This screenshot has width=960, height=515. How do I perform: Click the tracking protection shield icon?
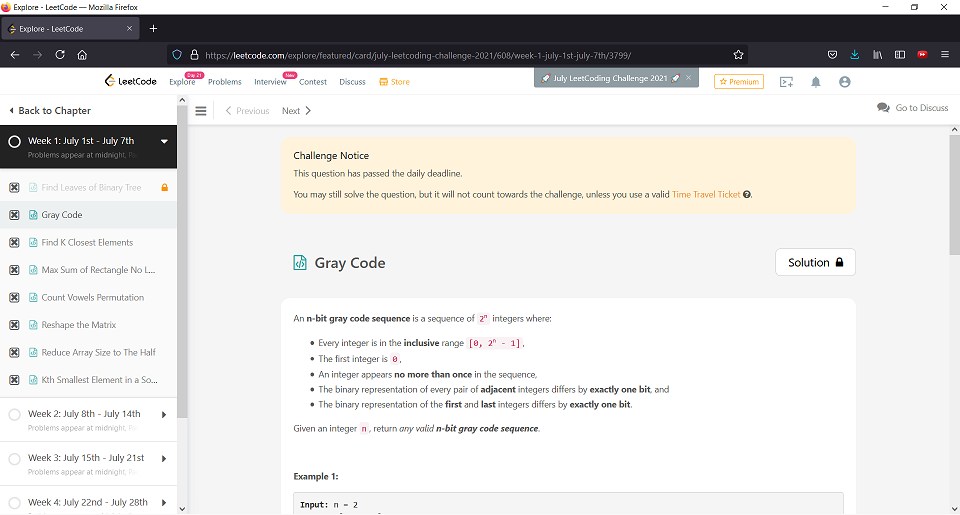click(177, 55)
